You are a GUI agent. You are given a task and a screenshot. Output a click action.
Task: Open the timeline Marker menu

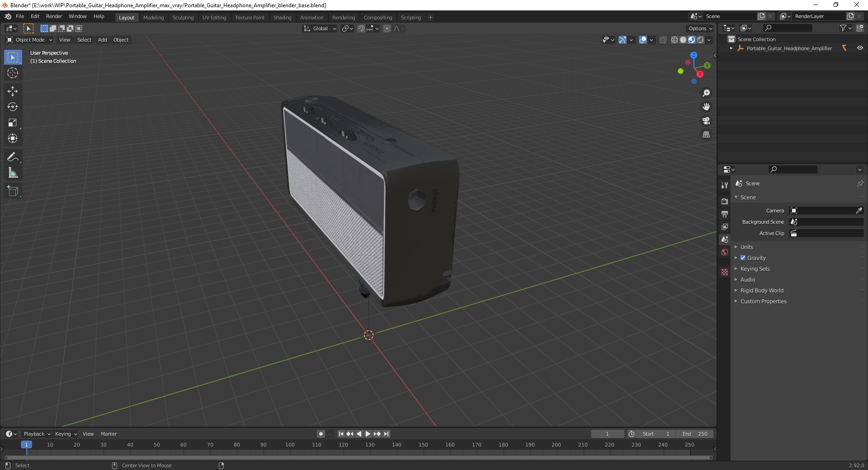coord(108,434)
